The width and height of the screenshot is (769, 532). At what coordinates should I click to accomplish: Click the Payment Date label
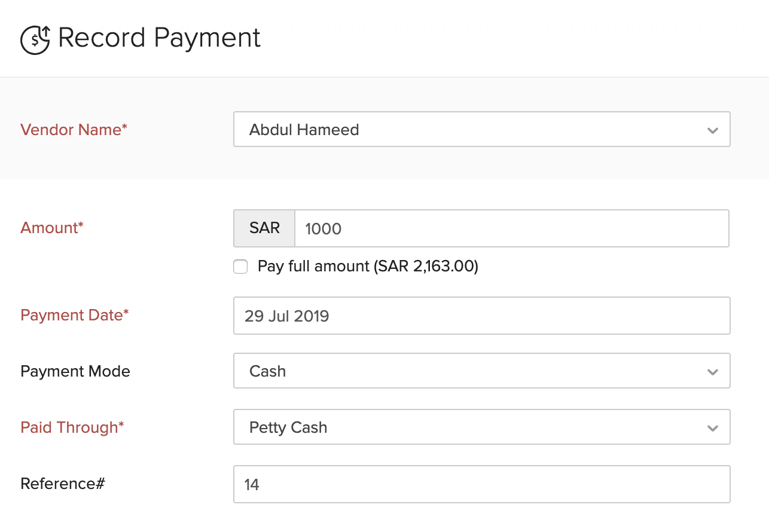click(74, 315)
